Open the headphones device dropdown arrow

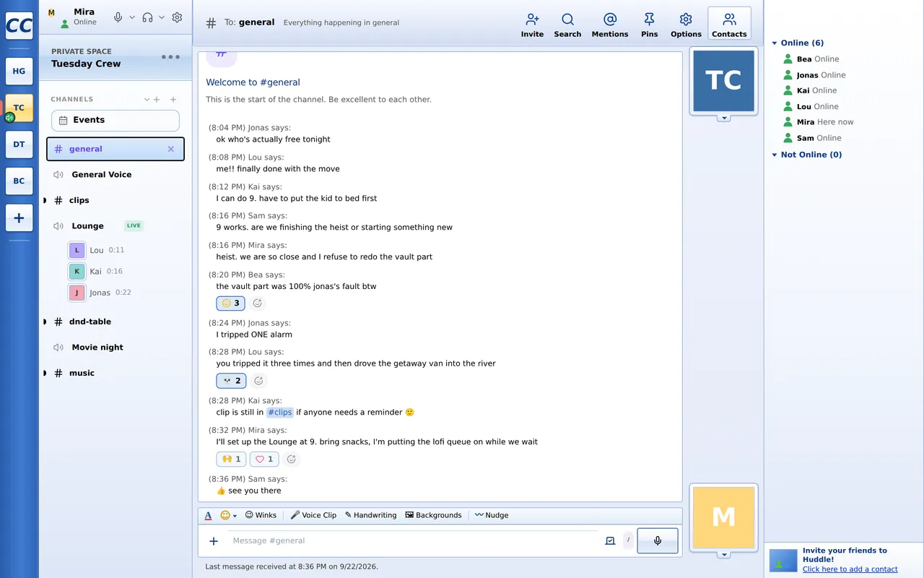click(161, 17)
